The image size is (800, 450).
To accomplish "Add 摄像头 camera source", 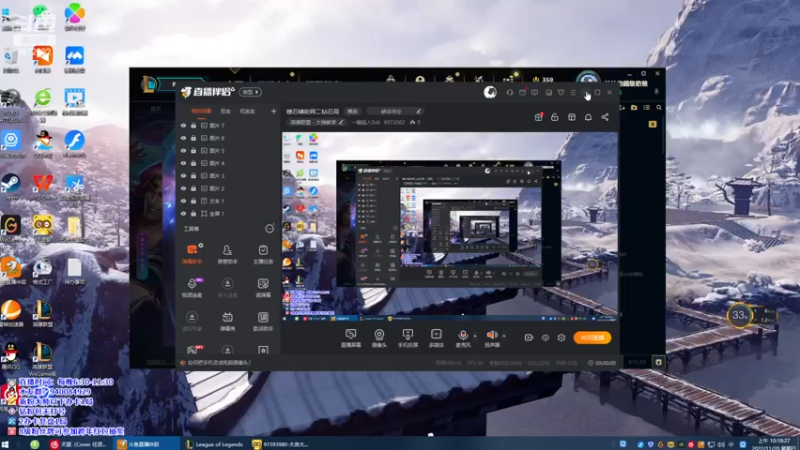I will (379, 338).
